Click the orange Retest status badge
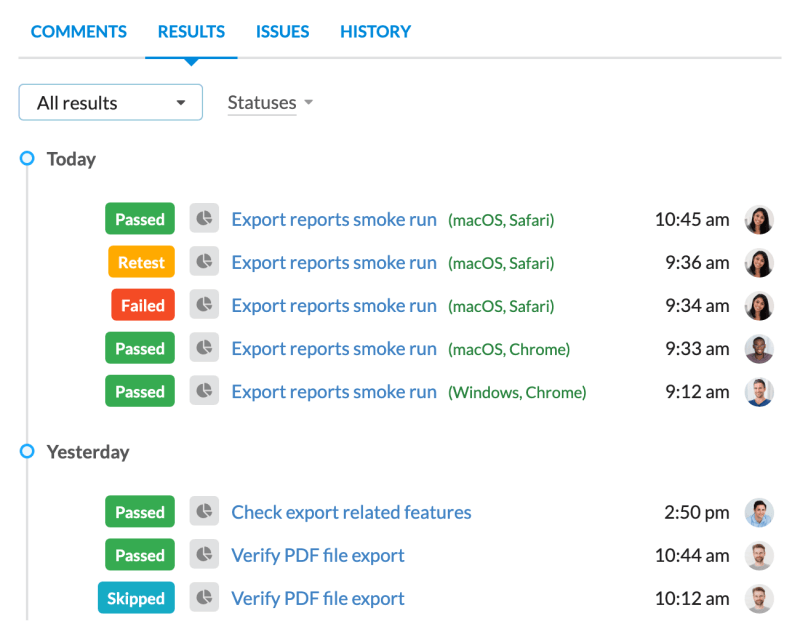The image size is (800, 640). (x=141, y=262)
